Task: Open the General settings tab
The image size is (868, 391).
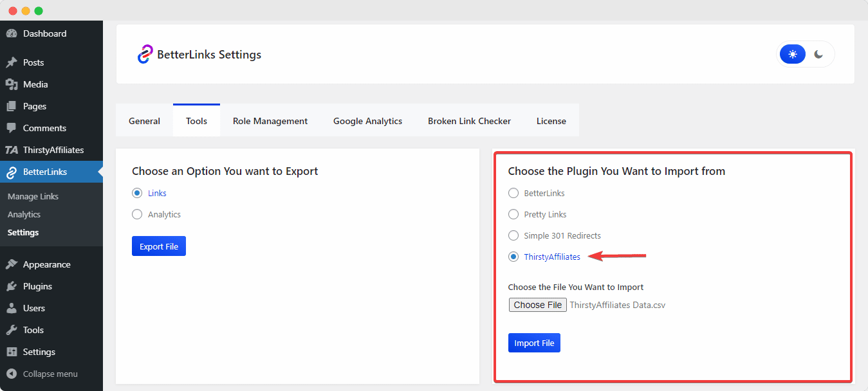Action: point(144,120)
